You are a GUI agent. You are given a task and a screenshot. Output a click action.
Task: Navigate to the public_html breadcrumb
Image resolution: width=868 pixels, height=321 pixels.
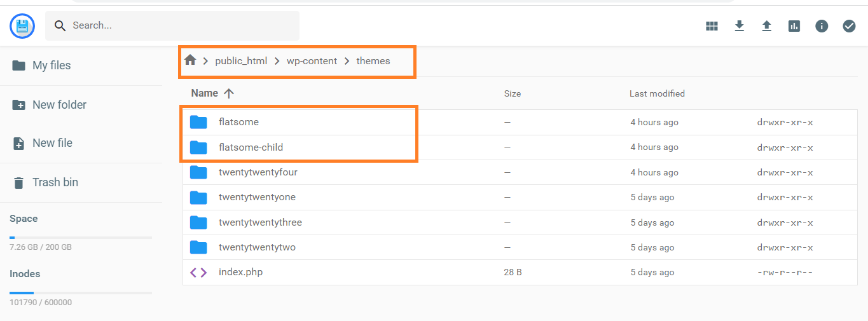(x=241, y=61)
